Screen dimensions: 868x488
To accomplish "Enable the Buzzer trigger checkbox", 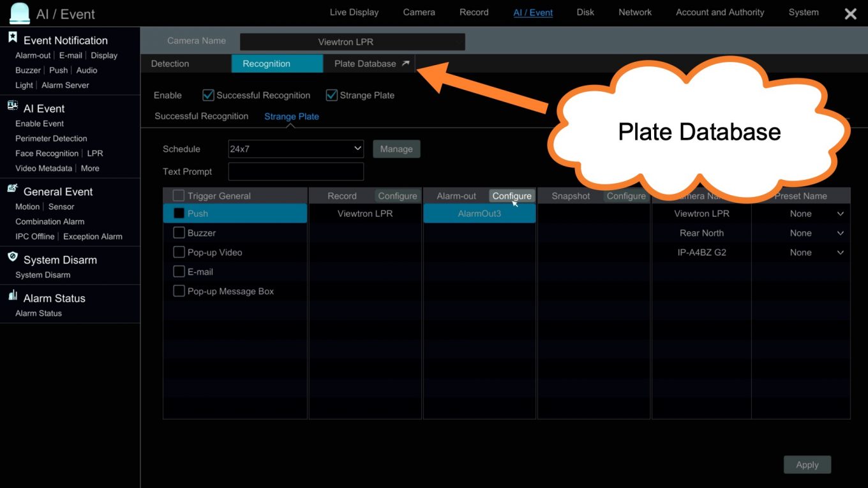I will [x=179, y=233].
